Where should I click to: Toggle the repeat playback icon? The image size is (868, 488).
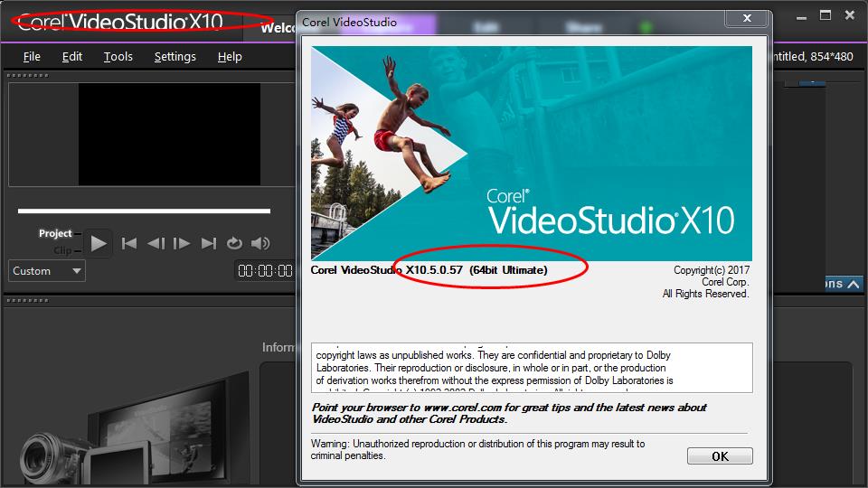(234, 243)
